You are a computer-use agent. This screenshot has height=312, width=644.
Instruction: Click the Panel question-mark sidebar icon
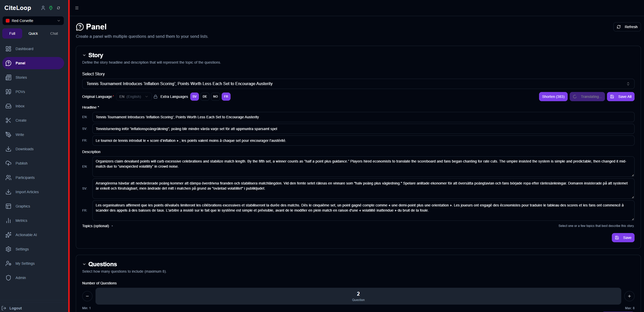pyautogui.click(x=8, y=63)
